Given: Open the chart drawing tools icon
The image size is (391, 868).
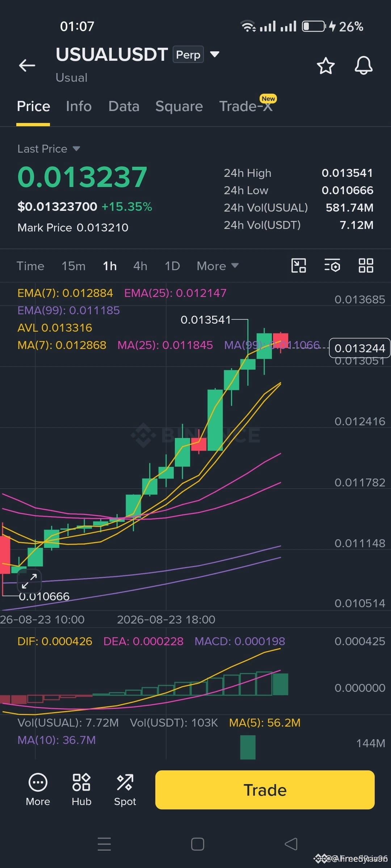Looking at the screenshot, I should click(x=299, y=265).
